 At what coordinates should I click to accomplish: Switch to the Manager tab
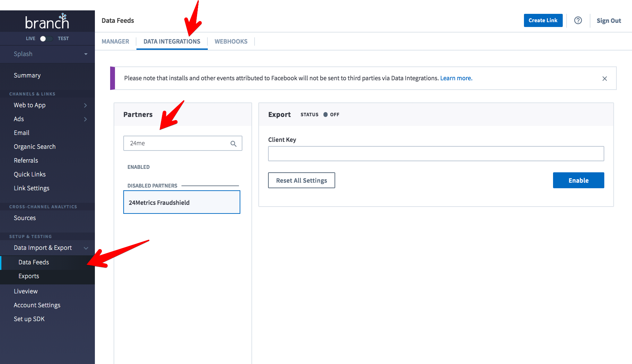[115, 42]
